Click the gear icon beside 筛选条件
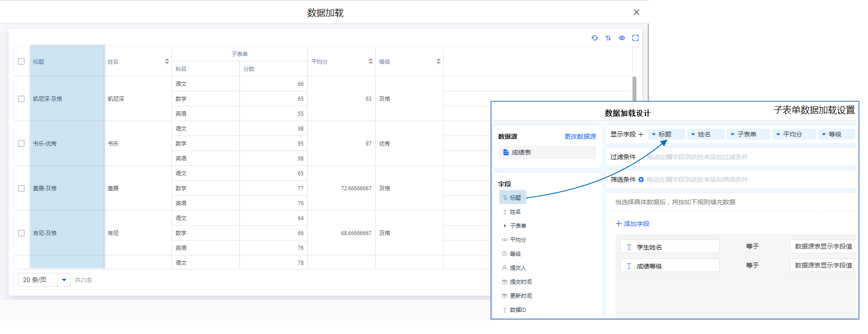The width and height of the screenshot is (868, 334). [x=641, y=179]
